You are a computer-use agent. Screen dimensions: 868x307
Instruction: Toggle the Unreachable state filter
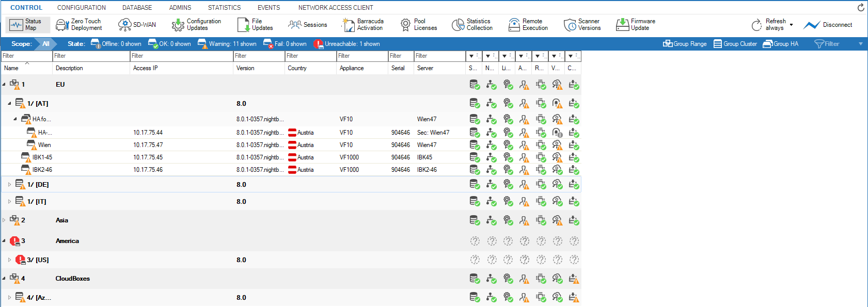(x=347, y=44)
